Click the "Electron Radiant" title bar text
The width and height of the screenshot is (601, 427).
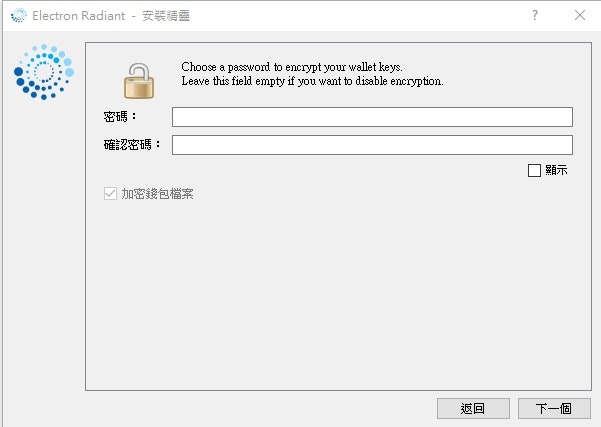click(79, 16)
